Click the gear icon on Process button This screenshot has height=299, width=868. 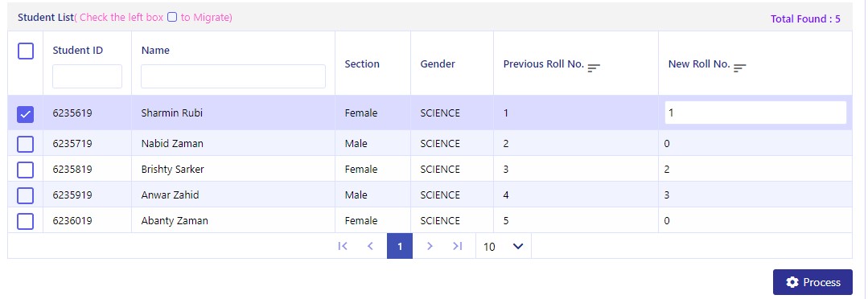(792, 282)
